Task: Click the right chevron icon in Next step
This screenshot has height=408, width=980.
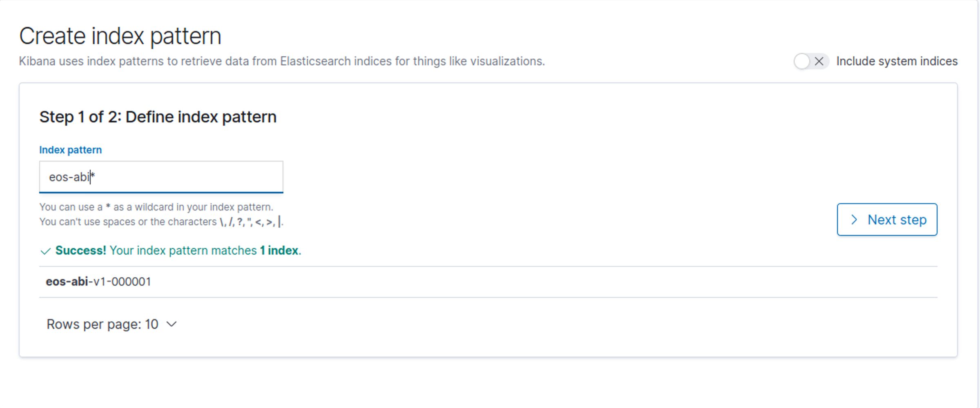Action: tap(854, 220)
